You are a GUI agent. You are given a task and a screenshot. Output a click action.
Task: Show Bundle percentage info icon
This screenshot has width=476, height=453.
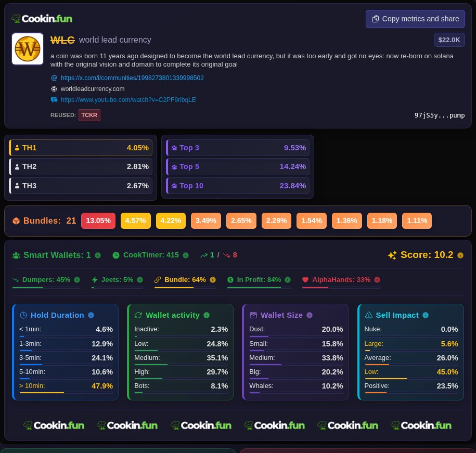point(213,280)
